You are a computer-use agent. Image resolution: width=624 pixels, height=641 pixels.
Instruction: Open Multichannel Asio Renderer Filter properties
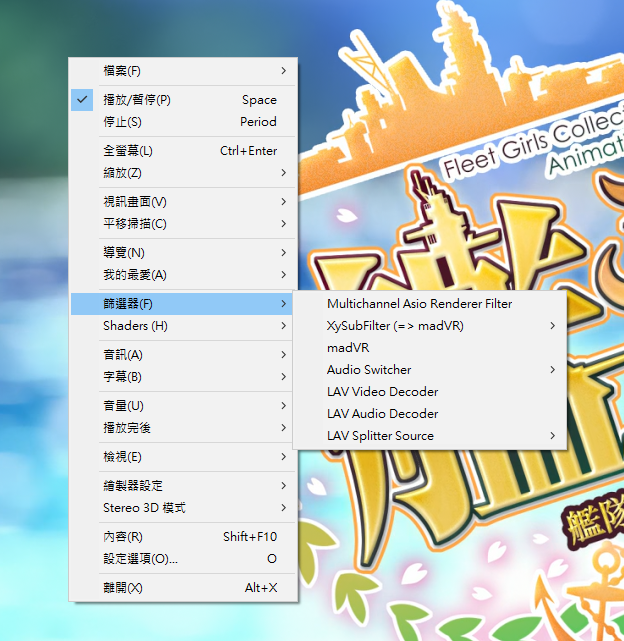(430, 304)
